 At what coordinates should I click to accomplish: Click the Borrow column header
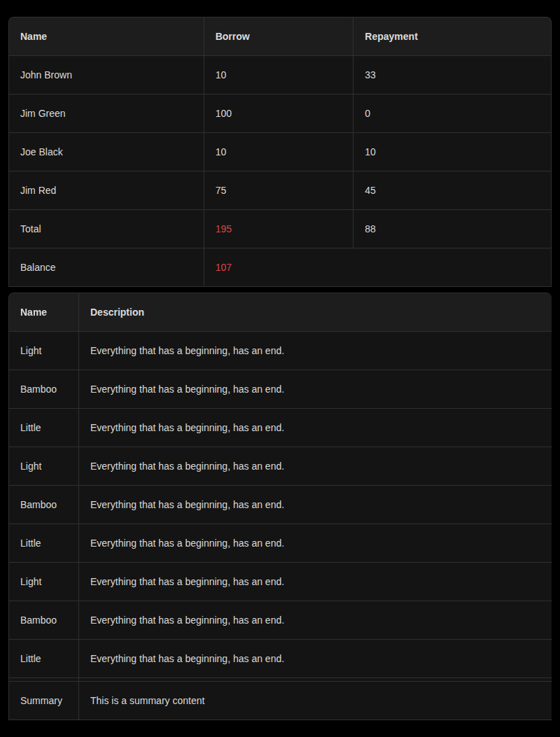tap(232, 36)
